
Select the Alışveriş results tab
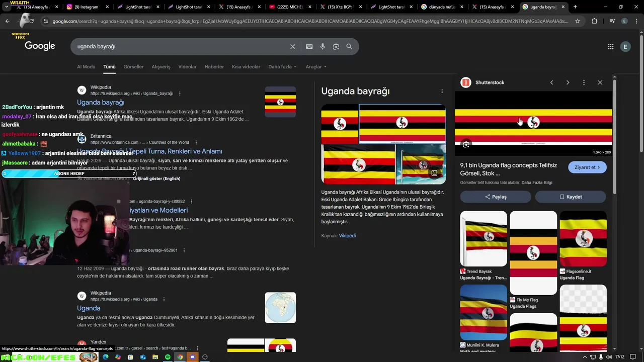pos(161,67)
